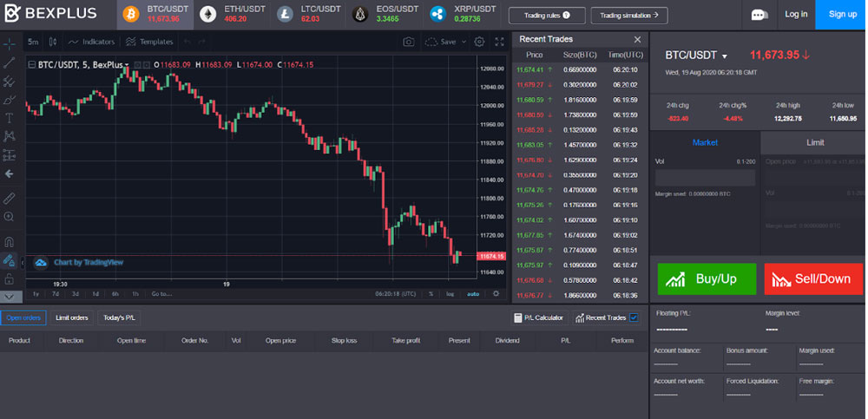Switch to the Market order tab
The height and width of the screenshot is (419, 868).
click(x=705, y=143)
